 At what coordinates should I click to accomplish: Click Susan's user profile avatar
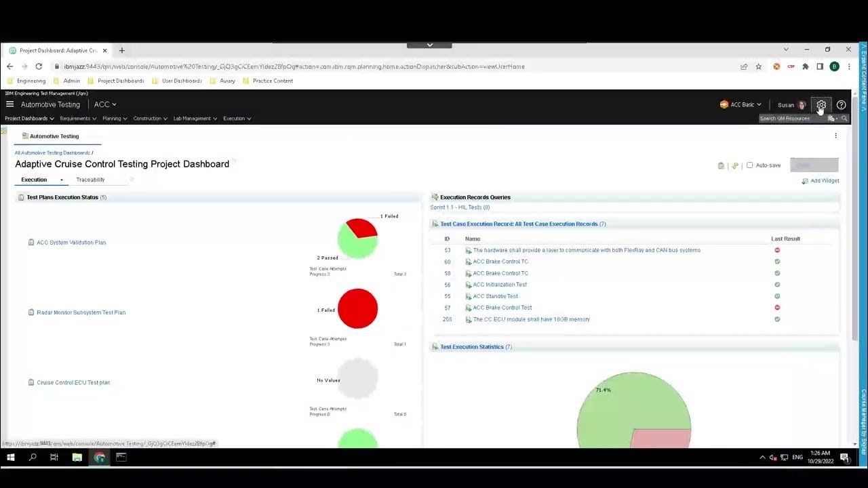coord(802,105)
